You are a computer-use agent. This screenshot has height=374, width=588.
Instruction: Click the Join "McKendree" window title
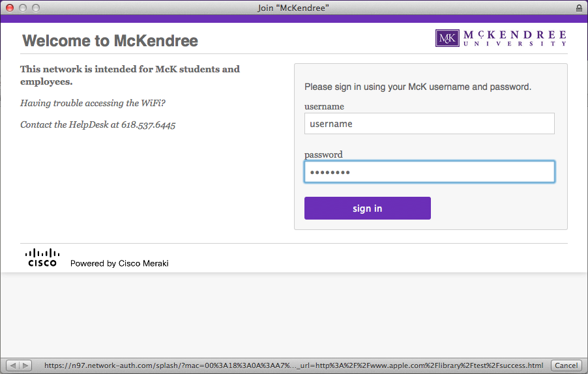pyautogui.click(x=293, y=8)
